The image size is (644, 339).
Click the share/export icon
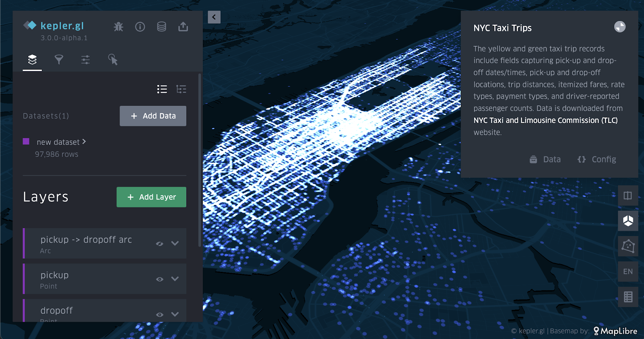tap(183, 27)
